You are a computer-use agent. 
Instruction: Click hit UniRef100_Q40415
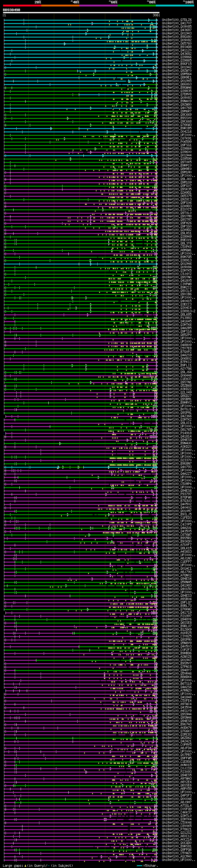point(177,301)
